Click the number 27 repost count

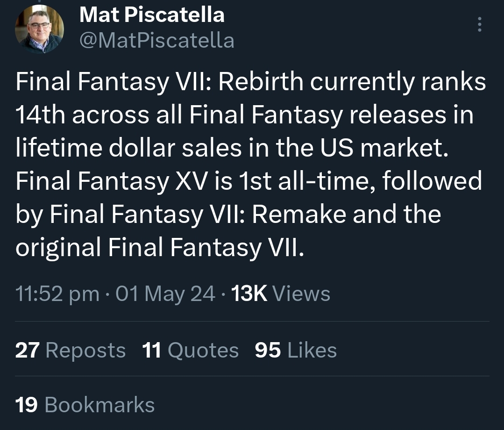tap(27, 350)
